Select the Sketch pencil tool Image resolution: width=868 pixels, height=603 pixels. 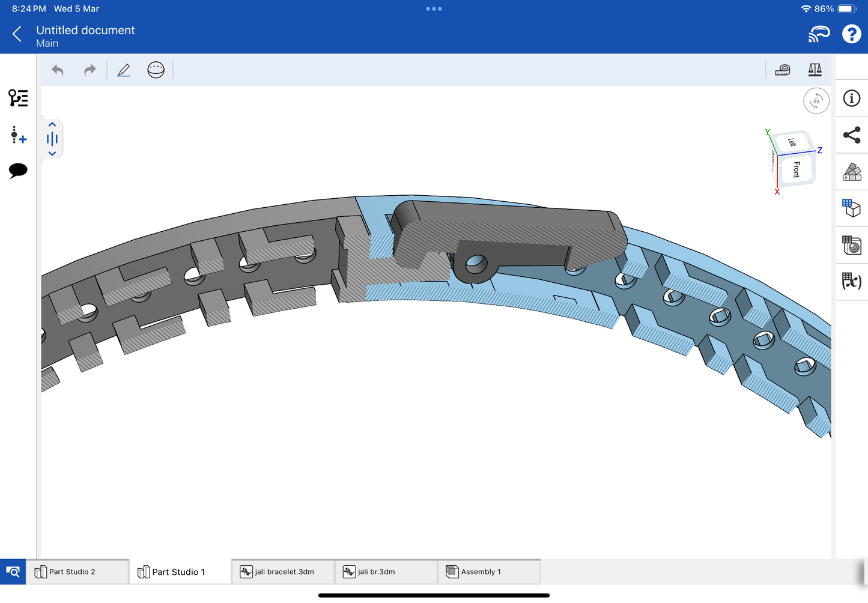coord(124,70)
